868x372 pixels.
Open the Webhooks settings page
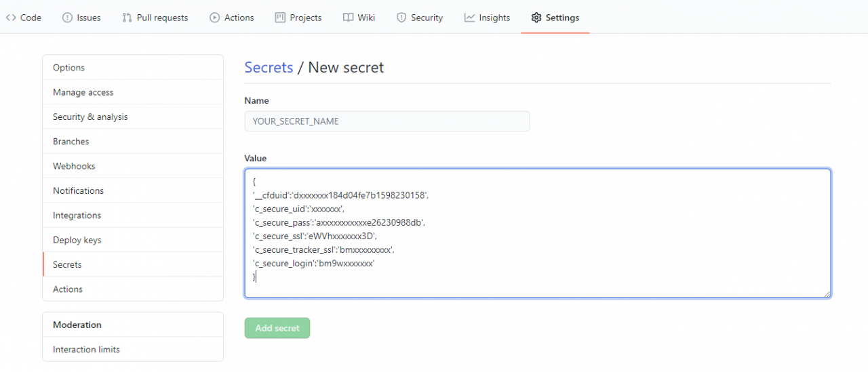click(x=133, y=166)
